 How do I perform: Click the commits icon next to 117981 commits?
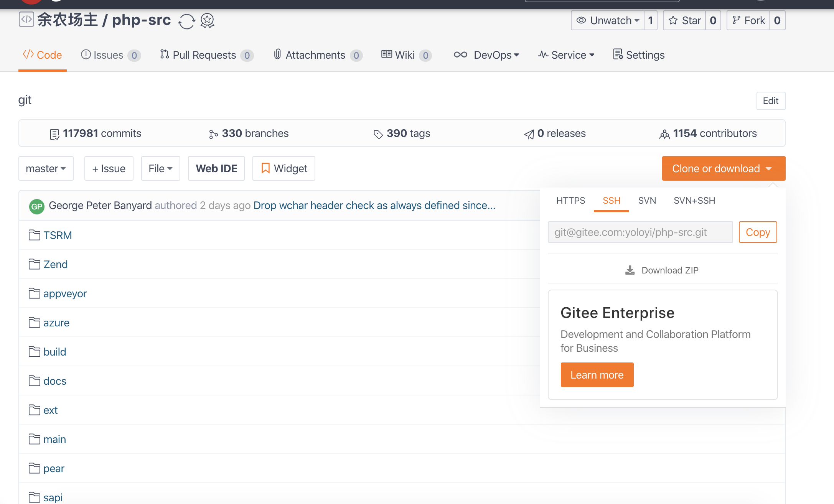pyautogui.click(x=54, y=134)
